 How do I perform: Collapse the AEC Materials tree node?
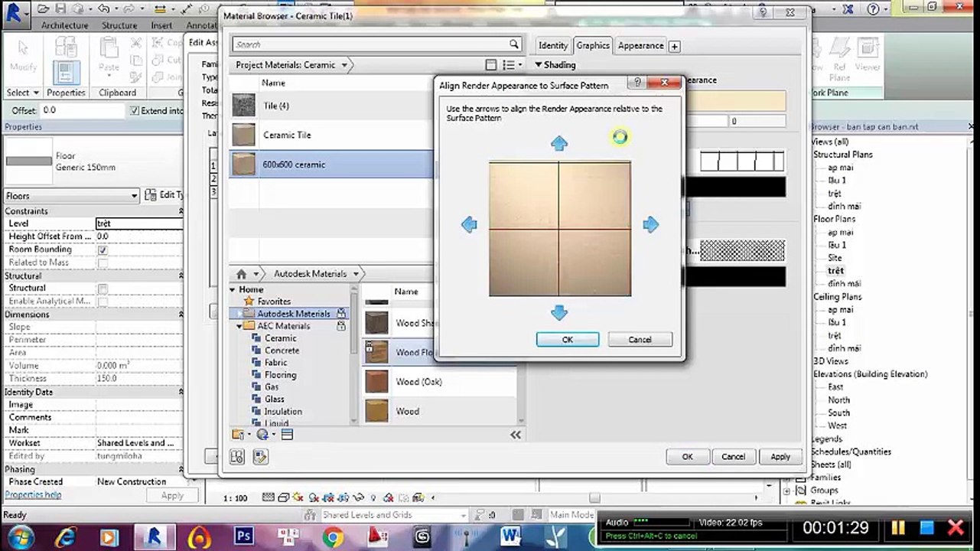(x=239, y=326)
